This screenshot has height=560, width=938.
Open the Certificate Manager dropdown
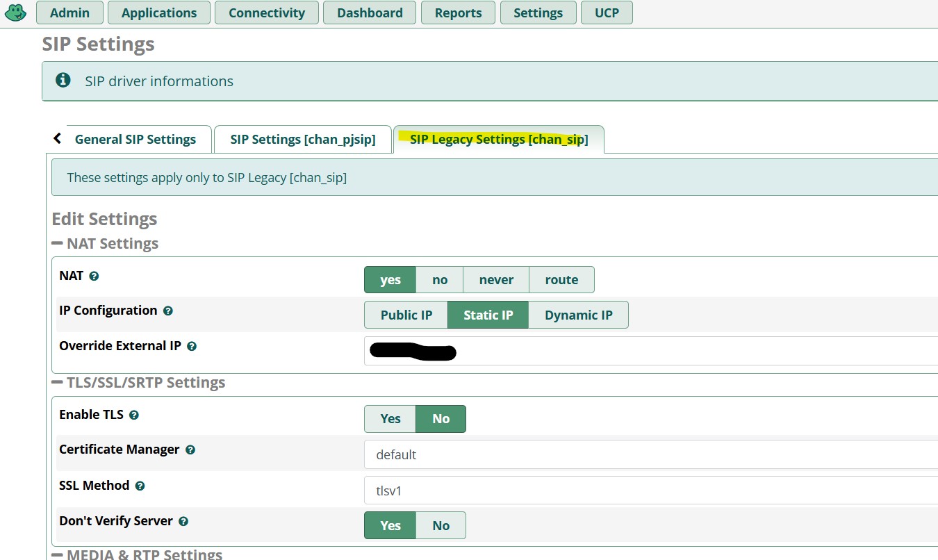pos(650,455)
